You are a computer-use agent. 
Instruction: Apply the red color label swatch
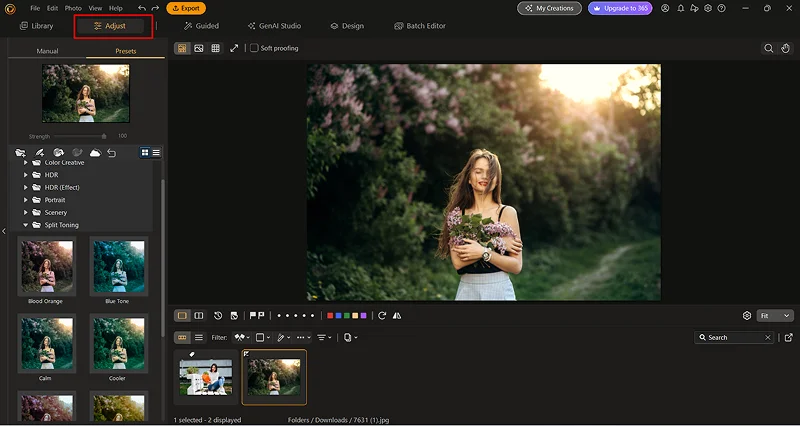[x=330, y=316]
